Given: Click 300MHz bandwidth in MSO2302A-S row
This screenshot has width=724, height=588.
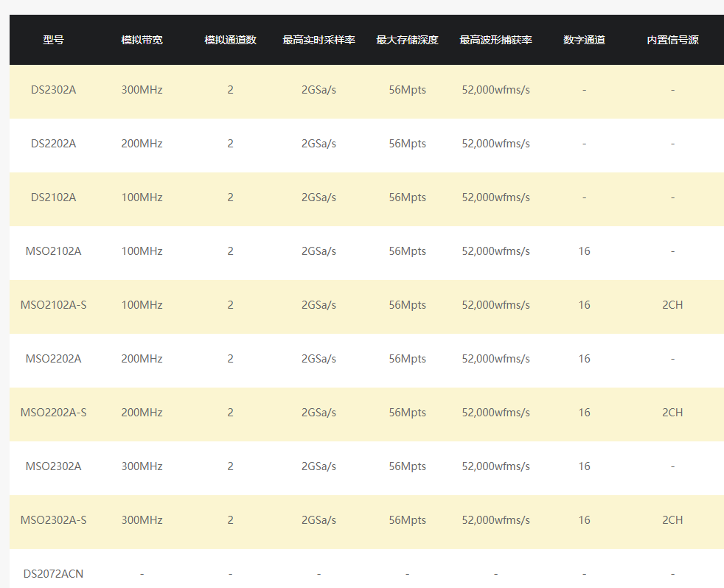Looking at the screenshot, I should (x=142, y=520).
